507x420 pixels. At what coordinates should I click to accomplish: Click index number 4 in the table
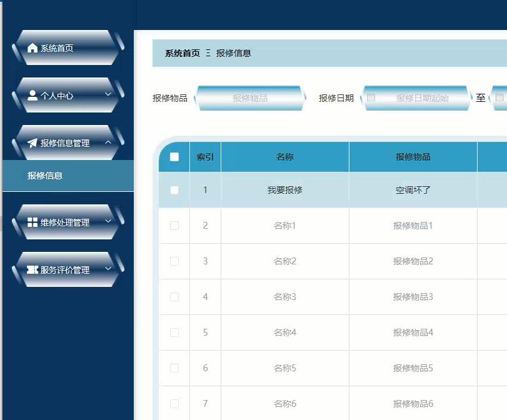coord(205,296)
